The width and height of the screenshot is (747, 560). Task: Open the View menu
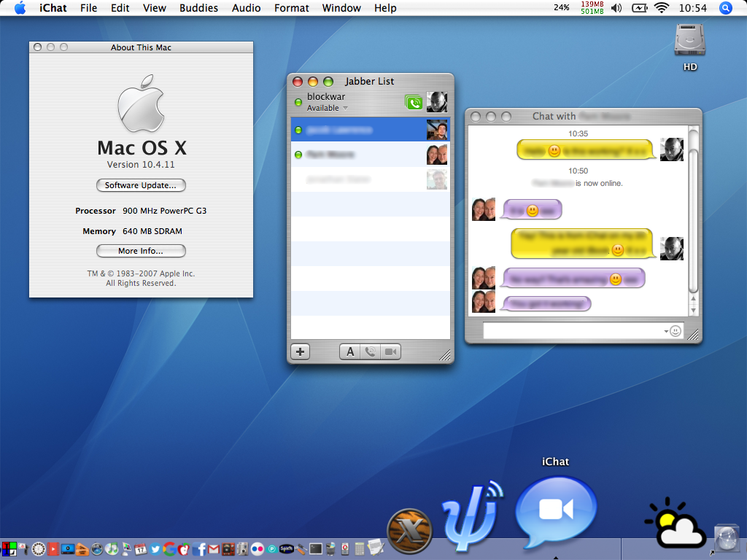pos(155,8)
